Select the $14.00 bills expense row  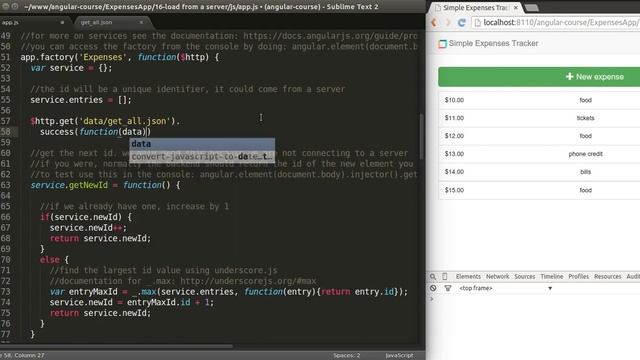click(x=539, y=172)
